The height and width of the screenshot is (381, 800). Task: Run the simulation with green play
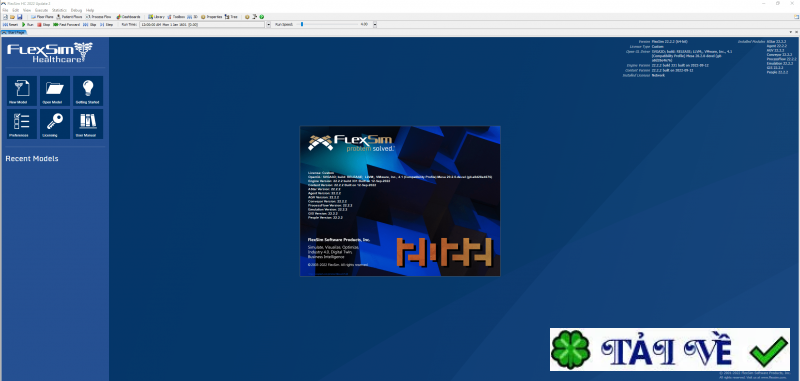point(27,24)
